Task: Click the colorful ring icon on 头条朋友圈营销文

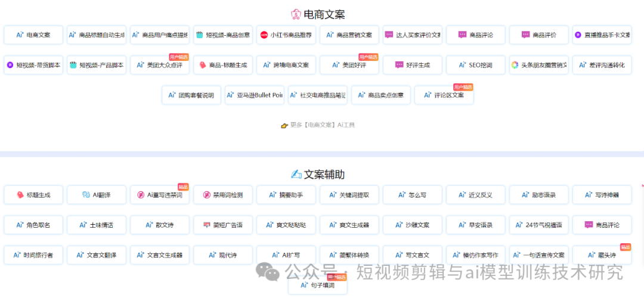Action: tap(515, 66)
